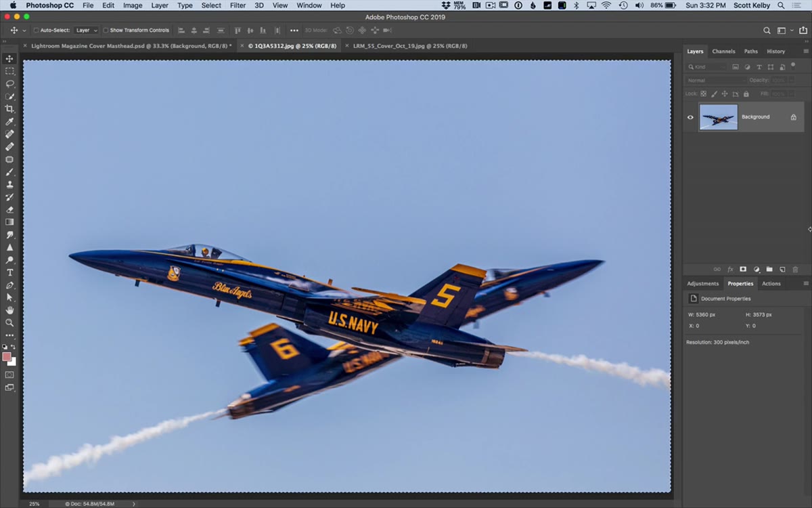Switch to LRM_55_Cover_Oct_19.jpg document tab
The width and height of the screenshot is (812, 508).
(410, 46)
